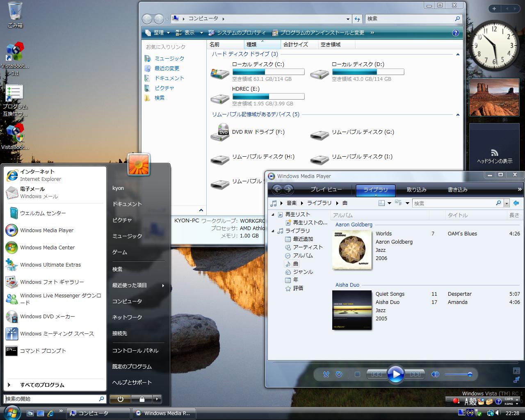Click the 検索の開始 search box
This screenshot has width=525, height=420.
[x=55, y=399]
